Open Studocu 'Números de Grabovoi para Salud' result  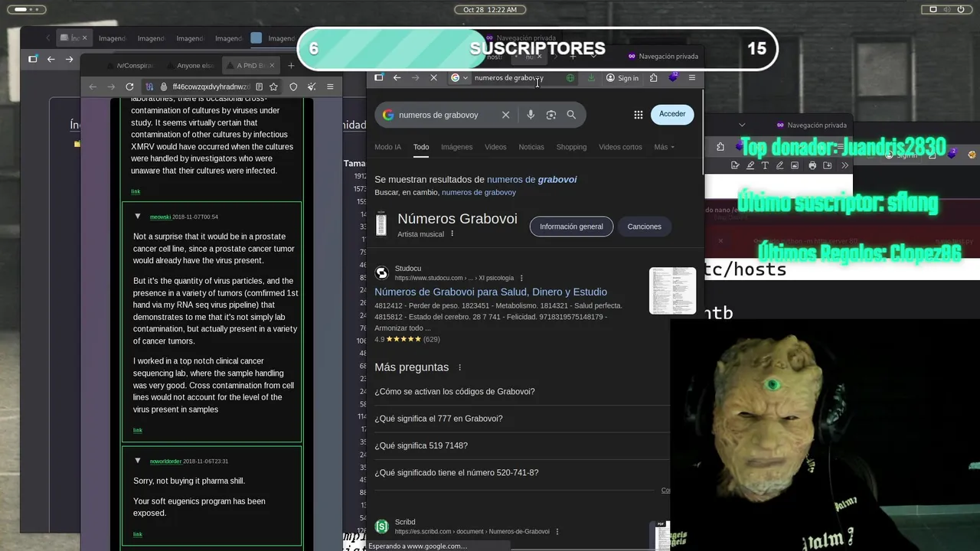[491, 292]
